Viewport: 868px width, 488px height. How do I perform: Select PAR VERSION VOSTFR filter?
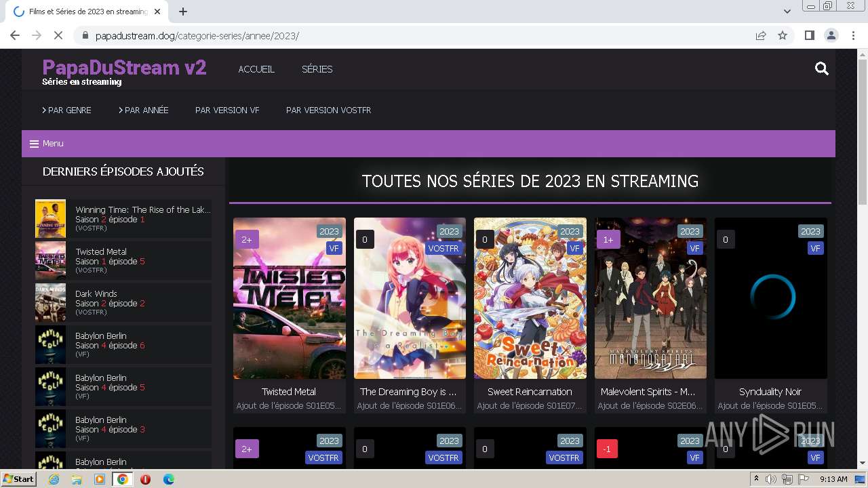tap(328, 110)
